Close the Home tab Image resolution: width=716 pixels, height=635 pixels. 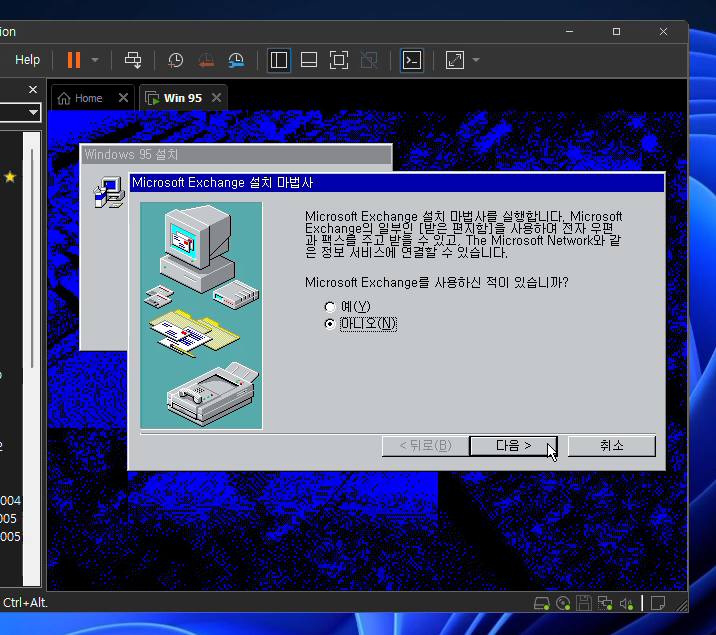click(x=123, y=98)
